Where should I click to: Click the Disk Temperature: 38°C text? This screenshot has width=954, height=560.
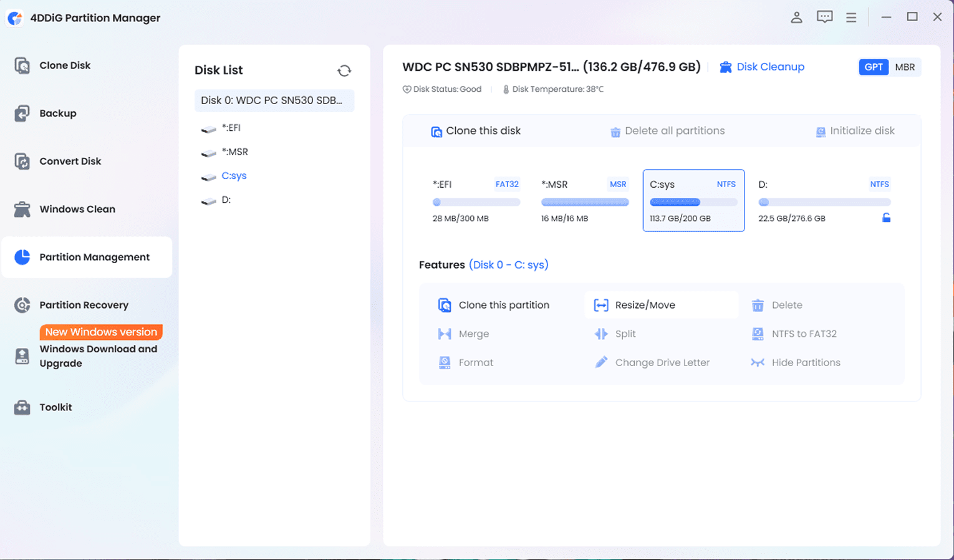(557, 89)
